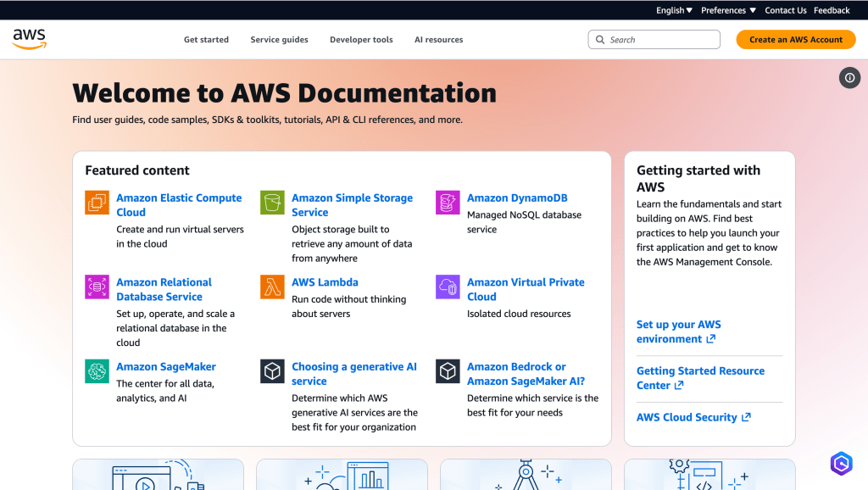Open the Feedback link in top bar
Image resolution: width=868 pixels, height=490 pixels.
pyautogui.click(x=832, y=10)
